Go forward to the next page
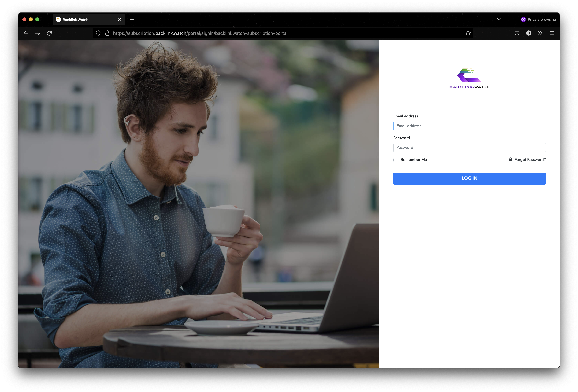The height and width of the screenshot is (392, 578). point(38,33)
